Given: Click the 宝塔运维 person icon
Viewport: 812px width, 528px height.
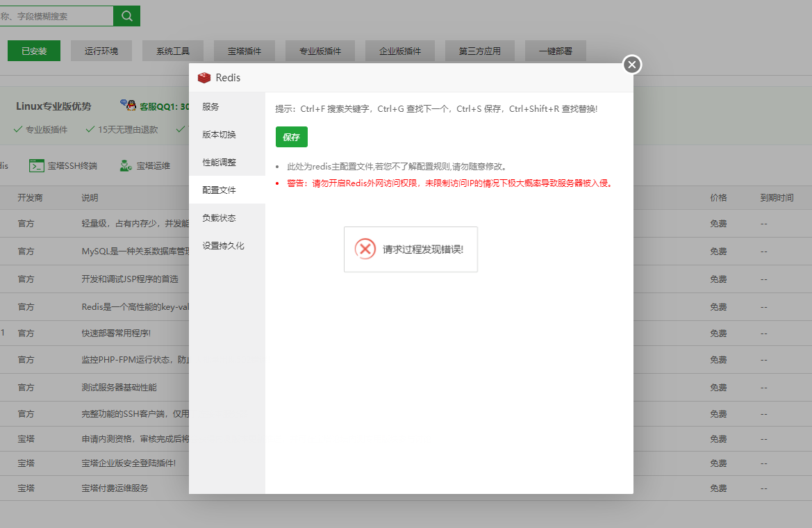Looking at the screenshot, I should click(125, 166).
